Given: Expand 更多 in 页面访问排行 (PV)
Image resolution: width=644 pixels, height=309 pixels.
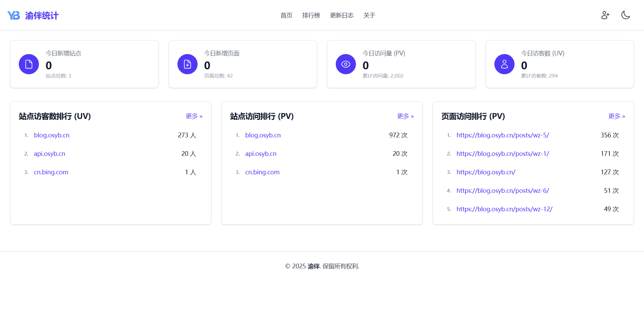Looking at the screenshot, I should tap(616, 116).
